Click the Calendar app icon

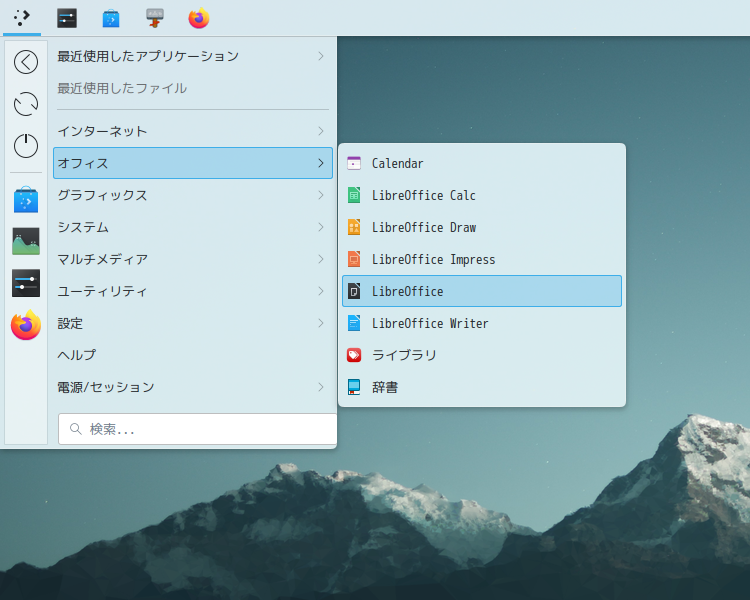click(354, 163)
